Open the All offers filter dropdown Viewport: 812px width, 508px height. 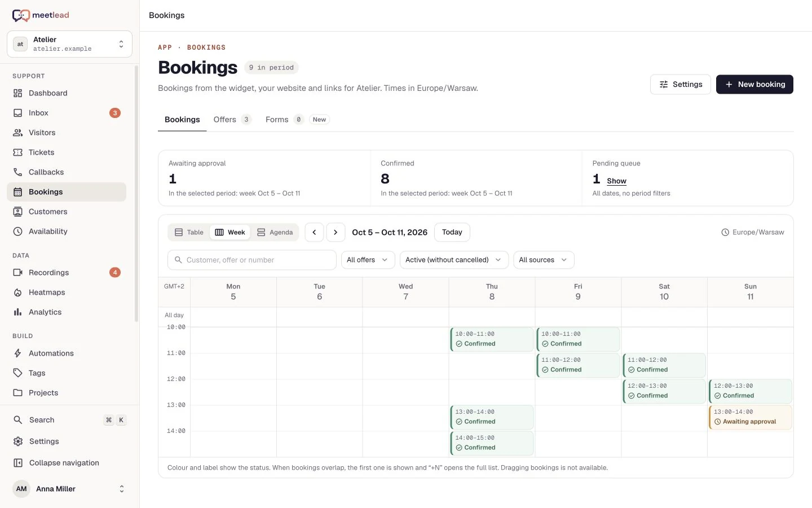(368, 260)
